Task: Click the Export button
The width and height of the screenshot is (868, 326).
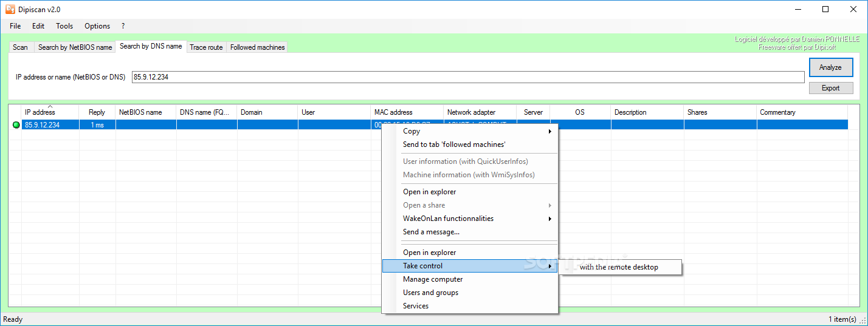Action: click(x=830, y=88)
